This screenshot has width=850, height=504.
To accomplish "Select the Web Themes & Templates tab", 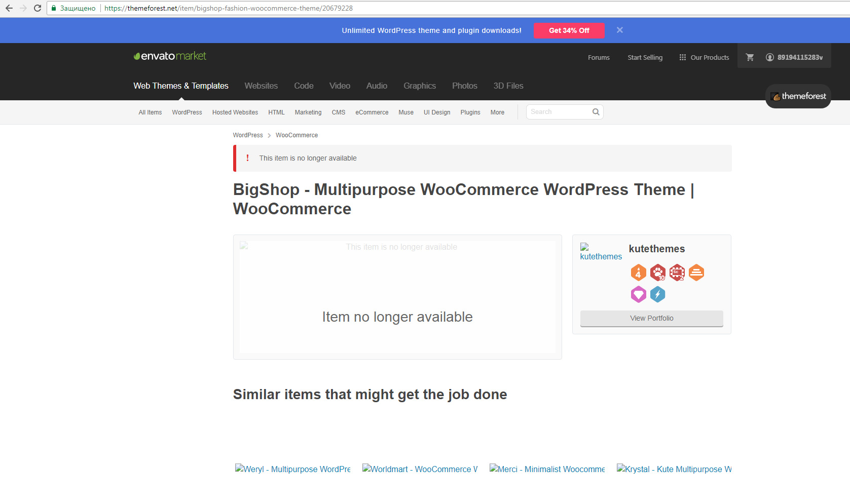I will coord(181,86).
